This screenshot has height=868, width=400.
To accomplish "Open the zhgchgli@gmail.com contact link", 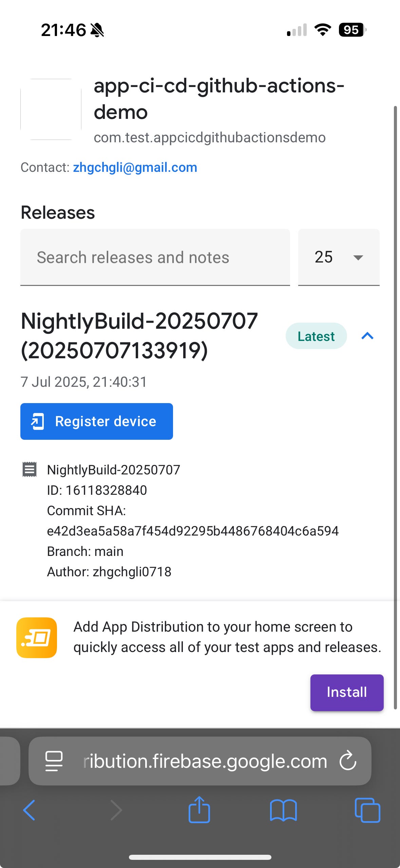I will pos(135,167).
